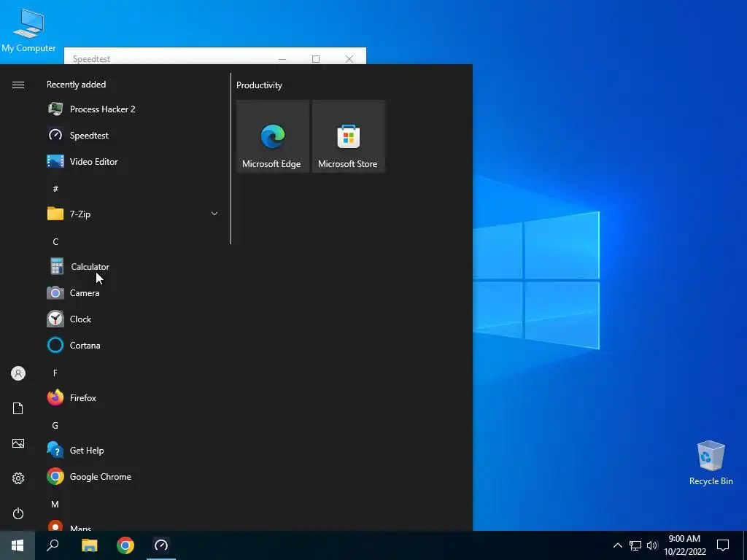Open Settings gear in Start sidebar
The width and height of the screenshot is (747, 560).
[18, 478]
